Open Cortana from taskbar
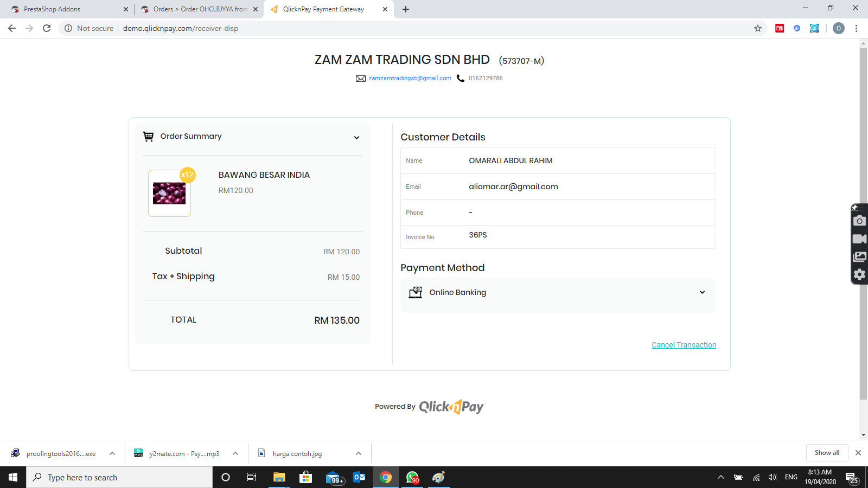 tap(226, 477)
